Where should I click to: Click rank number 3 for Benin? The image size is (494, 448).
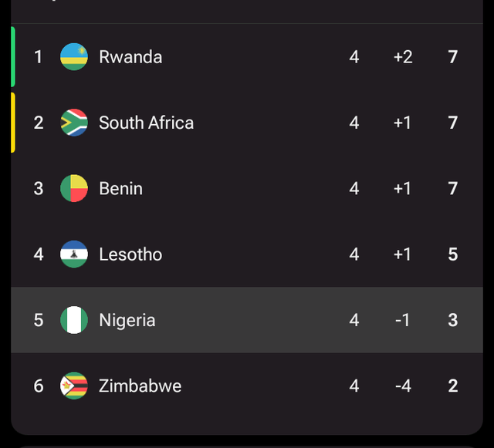(x=39, y=189)
